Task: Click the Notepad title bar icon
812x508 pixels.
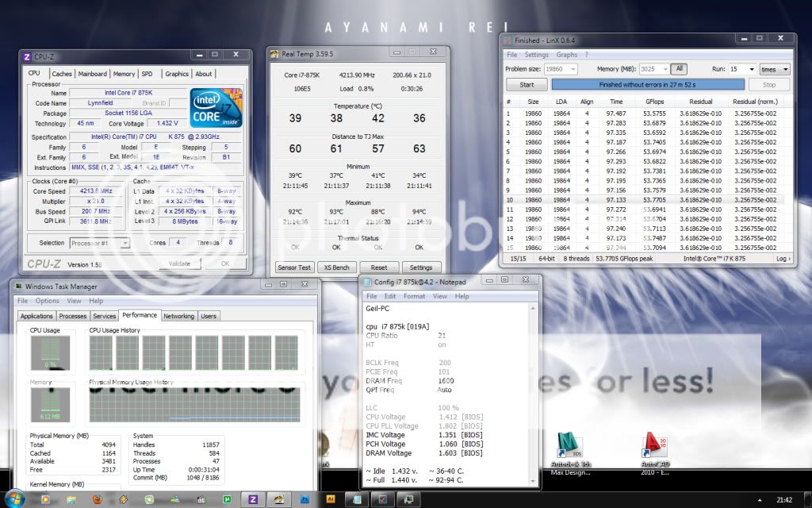Action: click(x=368, y=282)
